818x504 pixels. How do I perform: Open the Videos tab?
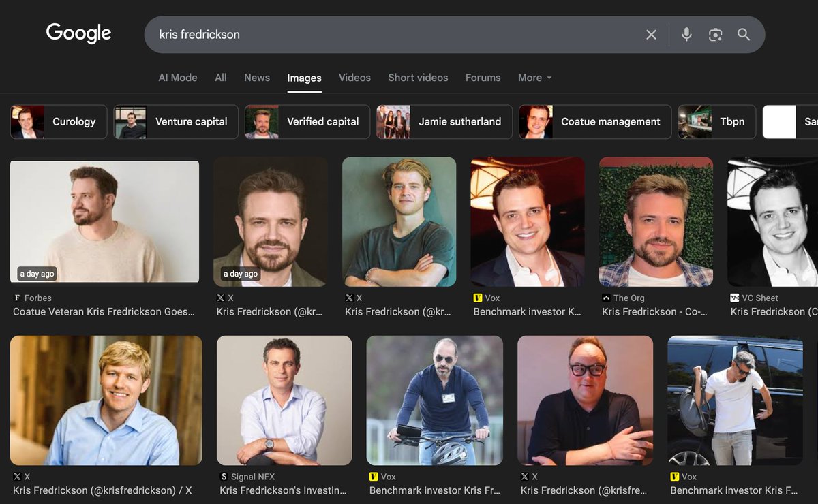354,78
